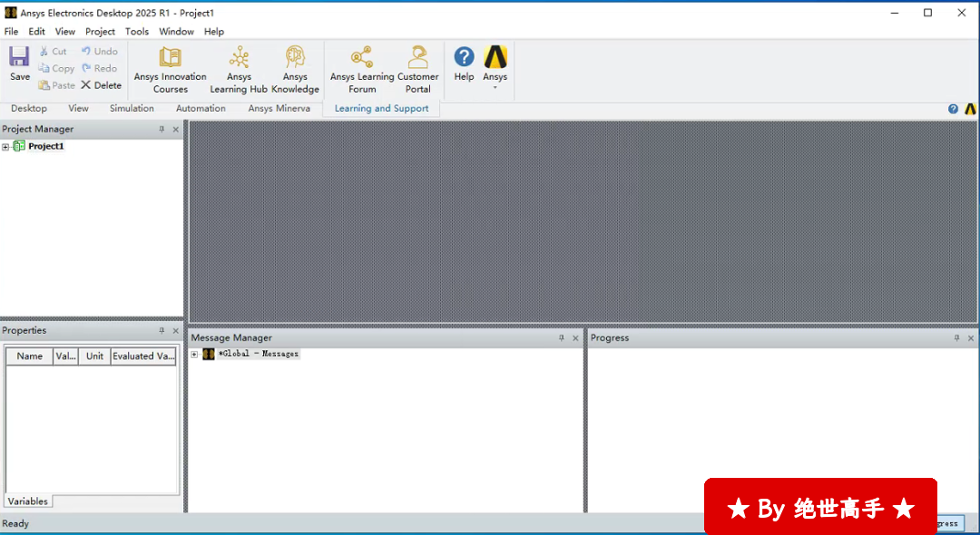Click the Cut scissors icon
Screen dimensions: 980x535
(44, 51)
